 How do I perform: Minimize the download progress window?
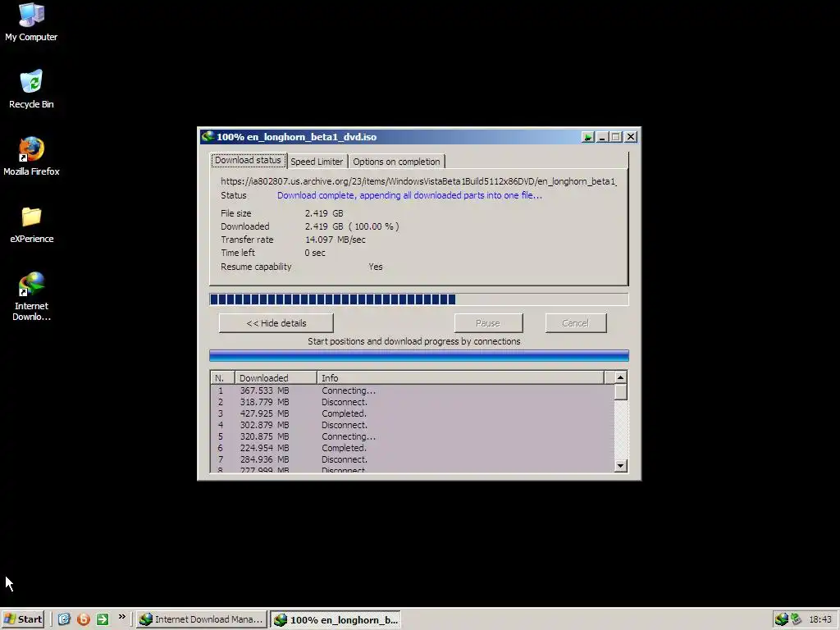coord(602,137)
